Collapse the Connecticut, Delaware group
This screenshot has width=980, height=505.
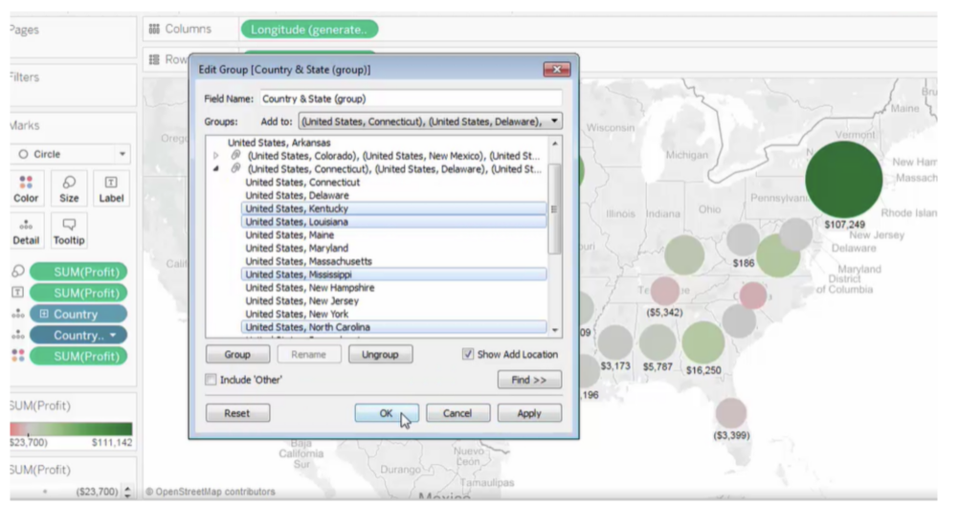point(216,169)
